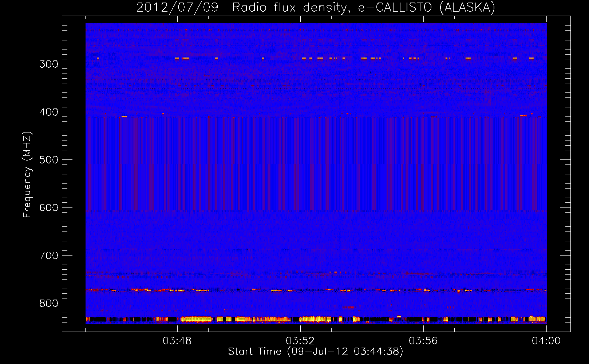Click the 04:00 time tick label

click(x=546, y=341)
